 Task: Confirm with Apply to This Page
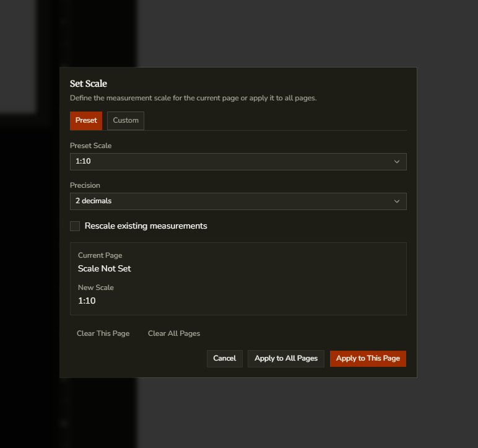click(368, 359)
